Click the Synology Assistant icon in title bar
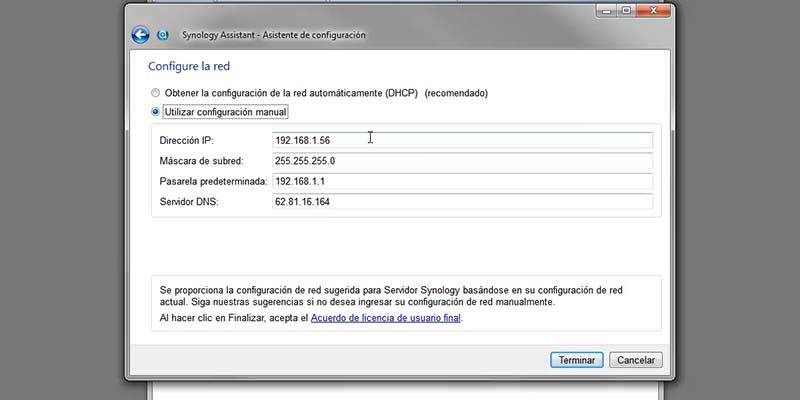Screen dimensions: 800x400 pos(163,35)
